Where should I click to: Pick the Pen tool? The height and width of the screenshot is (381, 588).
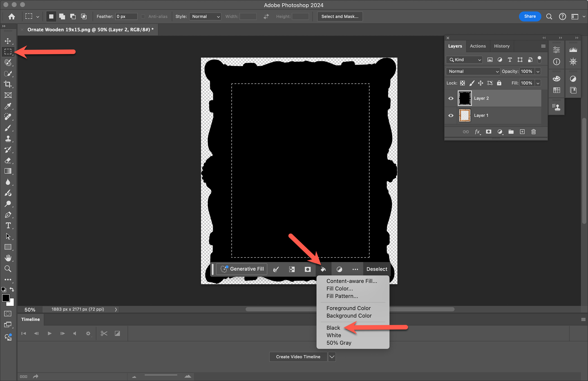[8, 215]
